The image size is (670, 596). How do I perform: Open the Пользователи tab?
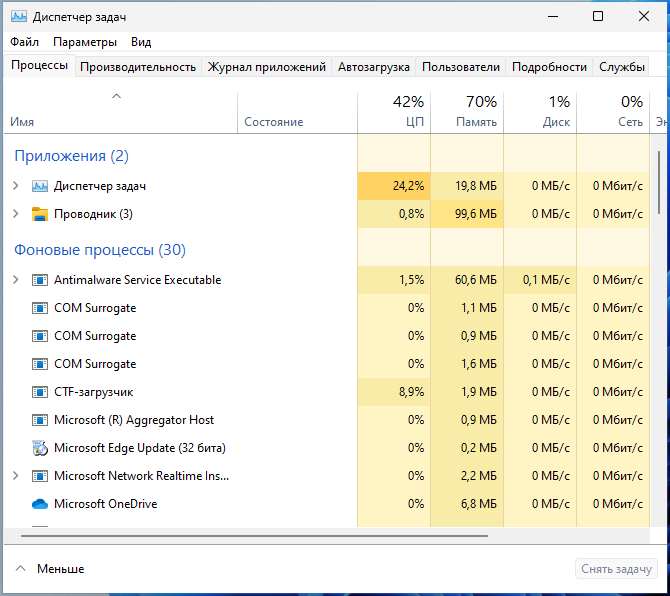coord(461,67)
